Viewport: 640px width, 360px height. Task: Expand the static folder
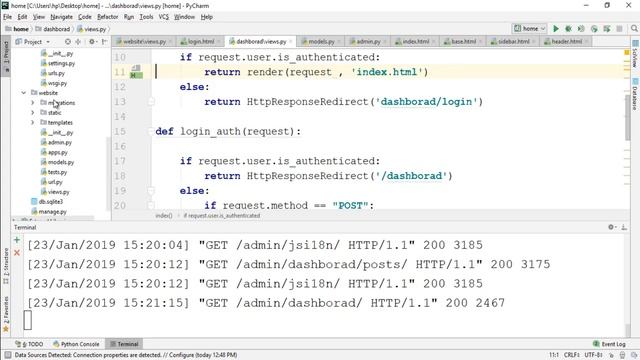click(33, 112)
